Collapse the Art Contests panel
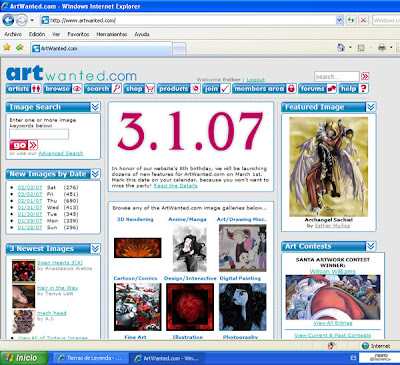This screenshot has width=400, height=365. (371, 246)
